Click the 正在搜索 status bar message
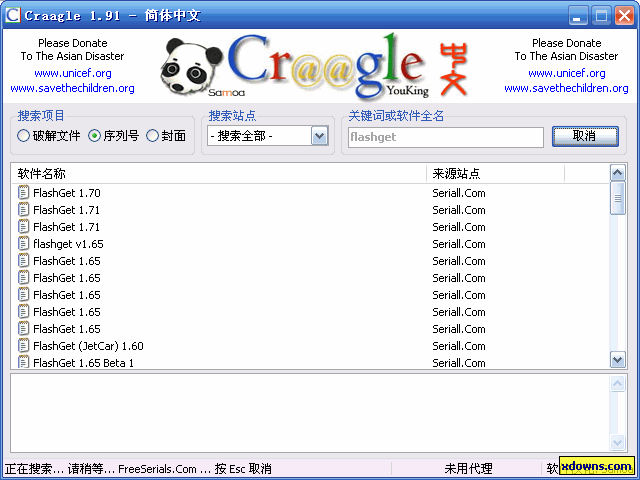Viewport: 640px width, 480px height. pos(138,468)
